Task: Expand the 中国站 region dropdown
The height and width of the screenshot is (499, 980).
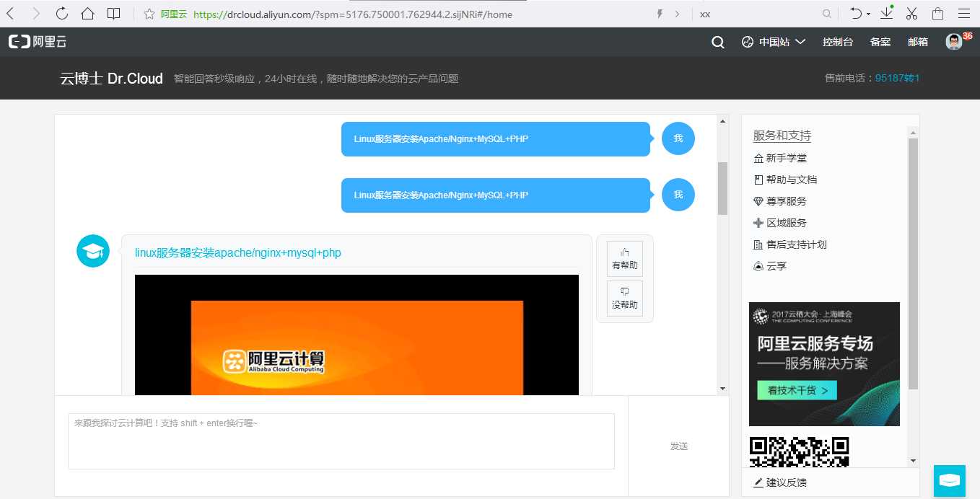Action: 774,43
